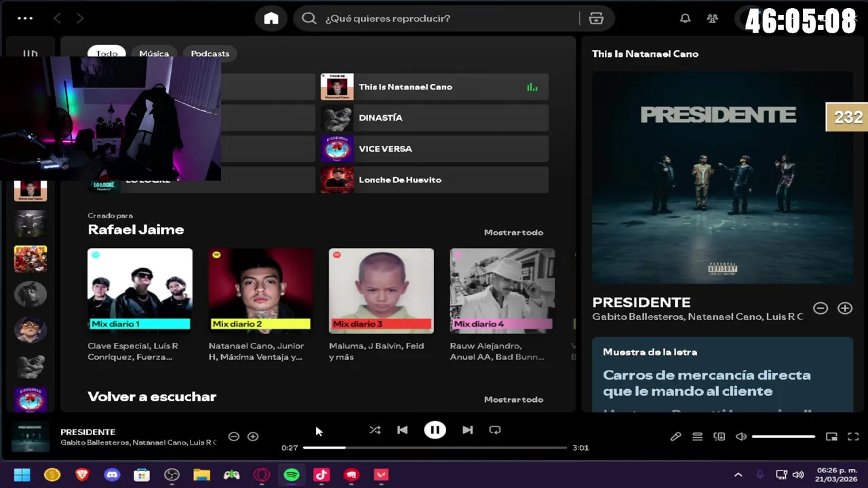This screenshot has height=488, width=868.
Task: Add song with player bar plus icon
Action: (x=253, y=436)
